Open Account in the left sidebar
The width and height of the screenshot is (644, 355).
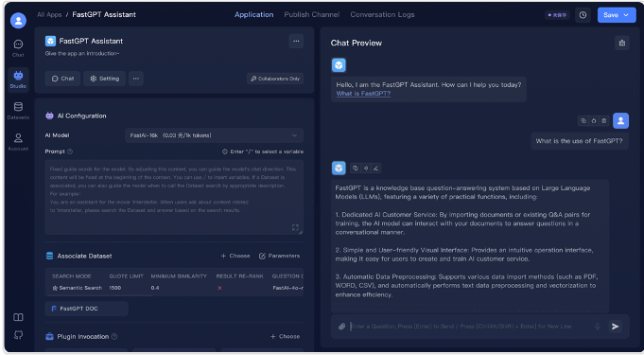[x=18, y=142]
